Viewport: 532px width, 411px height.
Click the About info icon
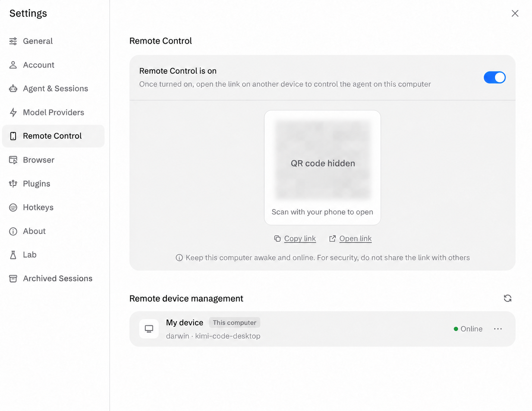point(13,231)
